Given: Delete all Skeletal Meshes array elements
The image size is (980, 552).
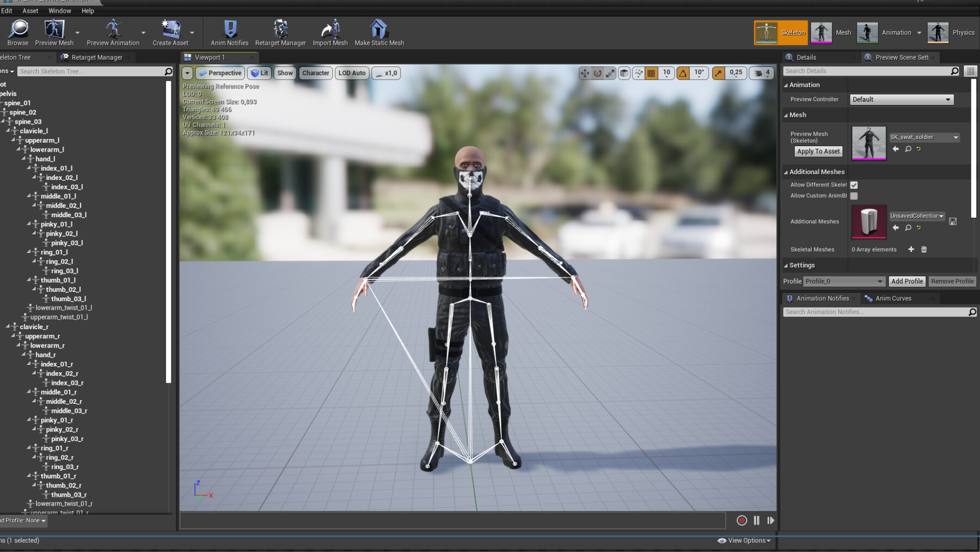Looking at the screenshot, I should [924, 250].
